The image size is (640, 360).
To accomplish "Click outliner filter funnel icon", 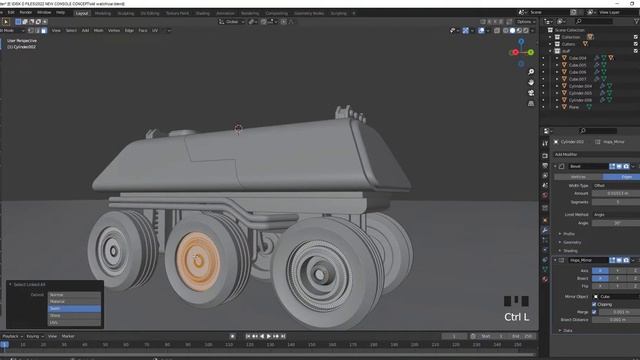I will point(636,21).
